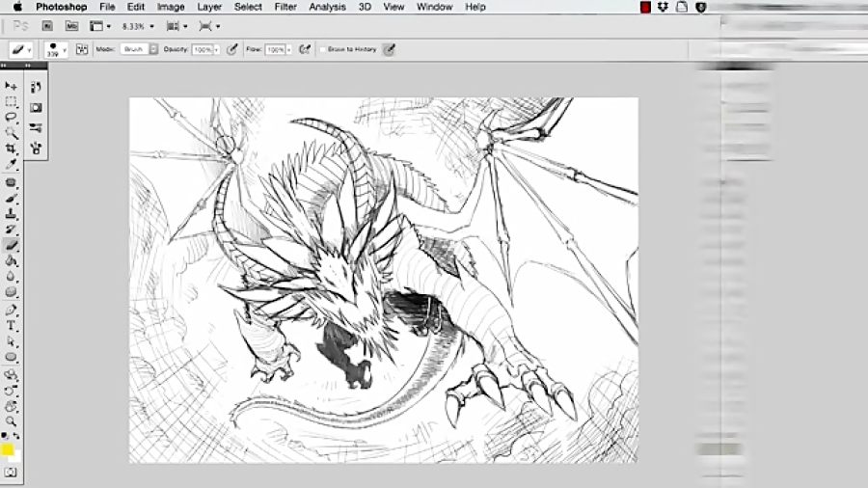Toggle tablet pressure for opacity
Image resolution: width=868 pixels, height=488 pixels.
coord(231,49)
